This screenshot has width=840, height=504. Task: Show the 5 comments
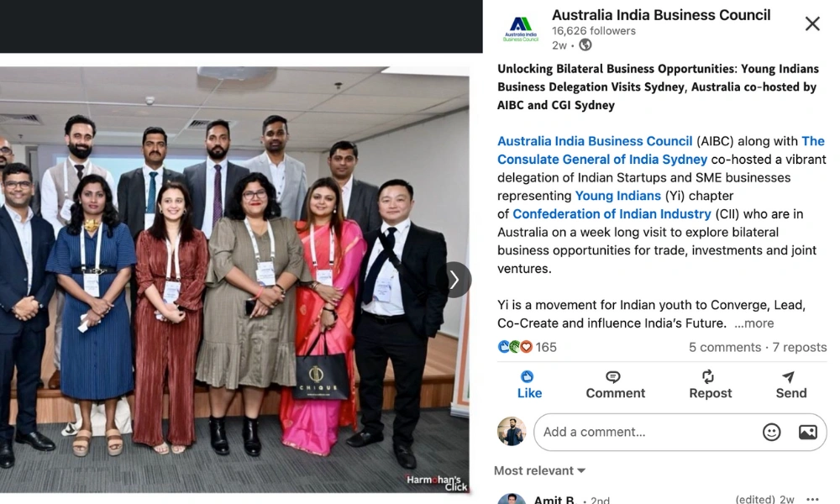coord(725,348)
